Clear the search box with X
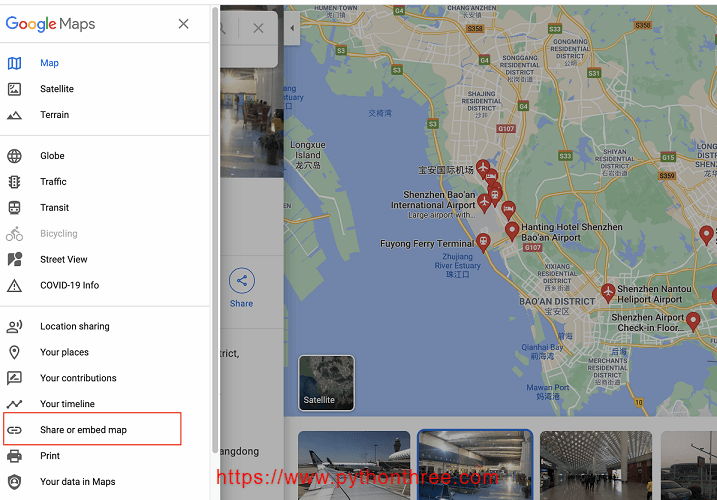717x500 pixels. click(258, 28)
